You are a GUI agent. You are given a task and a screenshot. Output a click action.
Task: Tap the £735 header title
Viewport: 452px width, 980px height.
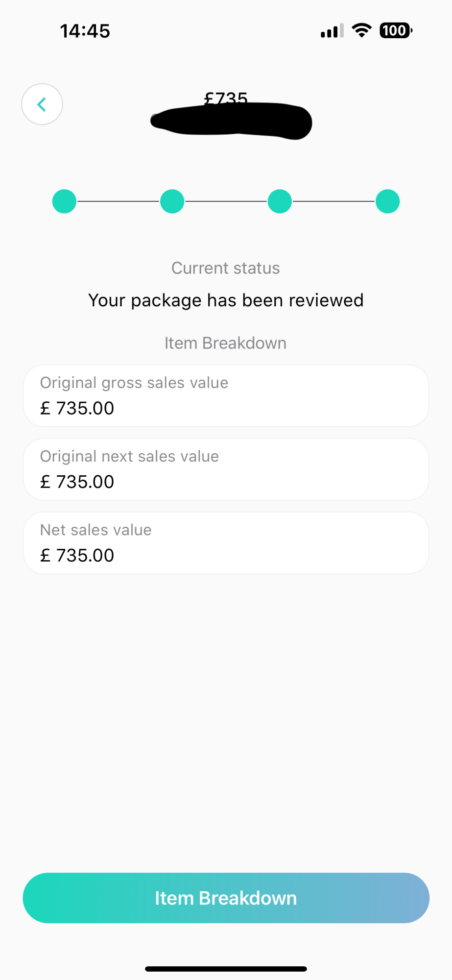[x=226, y=97]
